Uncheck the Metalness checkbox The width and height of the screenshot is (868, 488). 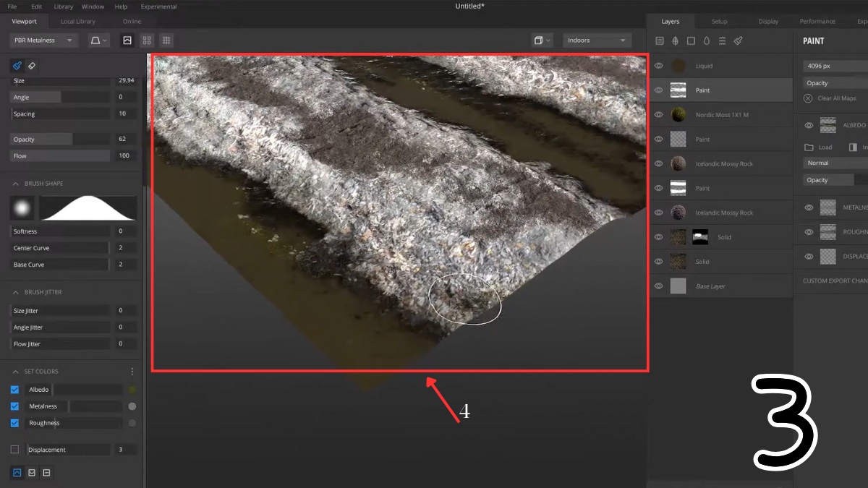(14, 406)
